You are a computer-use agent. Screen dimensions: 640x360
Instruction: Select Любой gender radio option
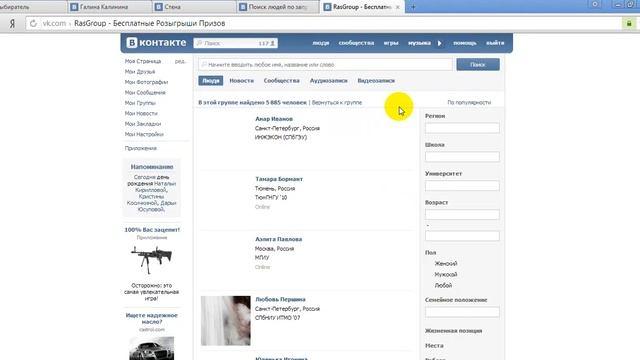pyautogui.click(x=443, y=286)
